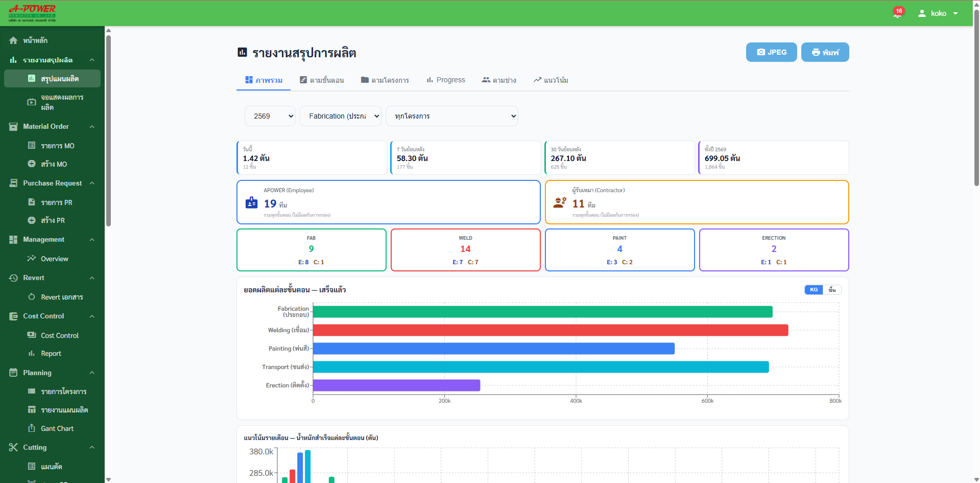980x483 pixels.
Task: Open the ทุกโครงการ project dropdown
Action: [x=452, y=116]
